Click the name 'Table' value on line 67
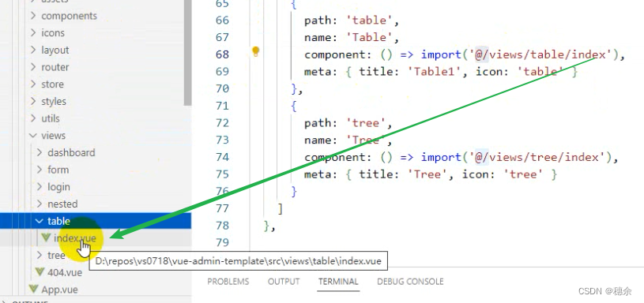 coord(370,37)
